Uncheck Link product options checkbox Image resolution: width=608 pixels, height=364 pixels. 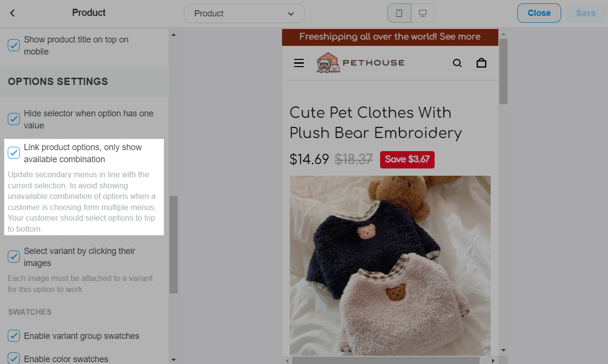14,153
